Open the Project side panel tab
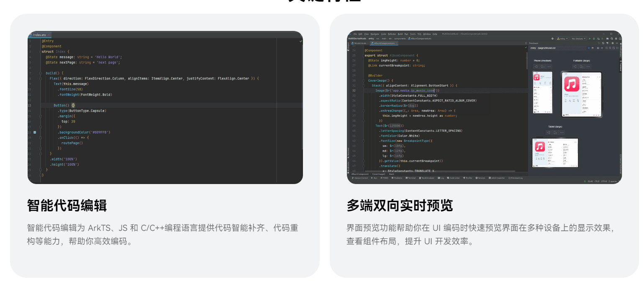Image resolution: width=644 pixels, height=284 pixels. tap(348, 46)
